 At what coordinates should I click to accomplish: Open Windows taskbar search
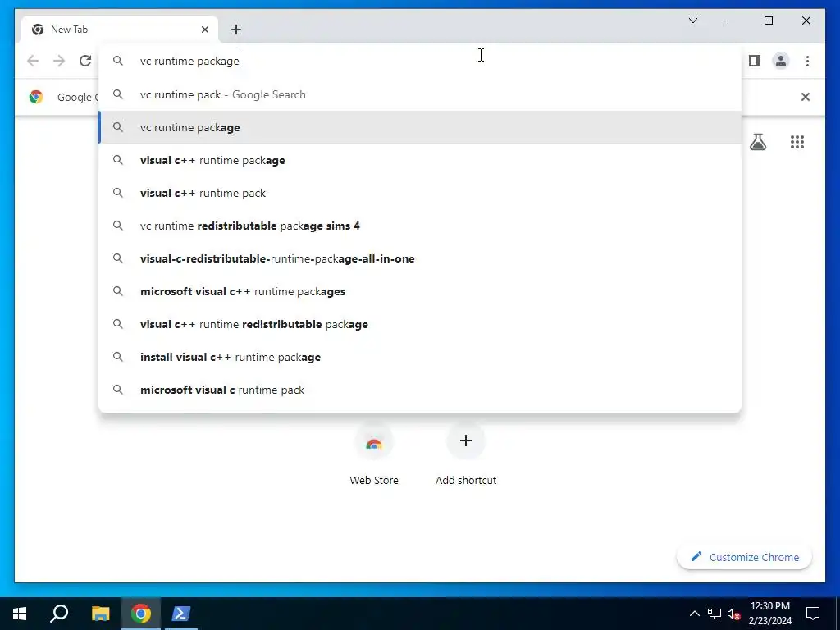(x=59, y=614)
